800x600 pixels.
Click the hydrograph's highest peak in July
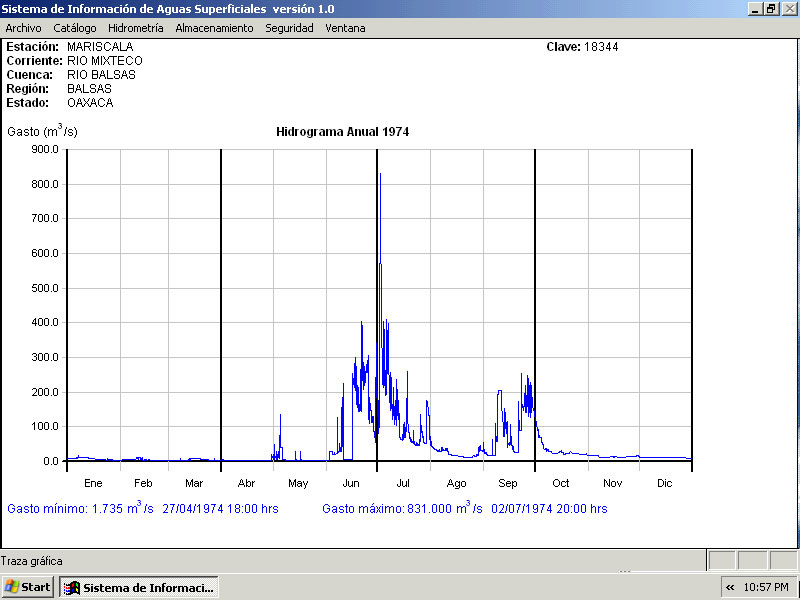tap(380, 176)
